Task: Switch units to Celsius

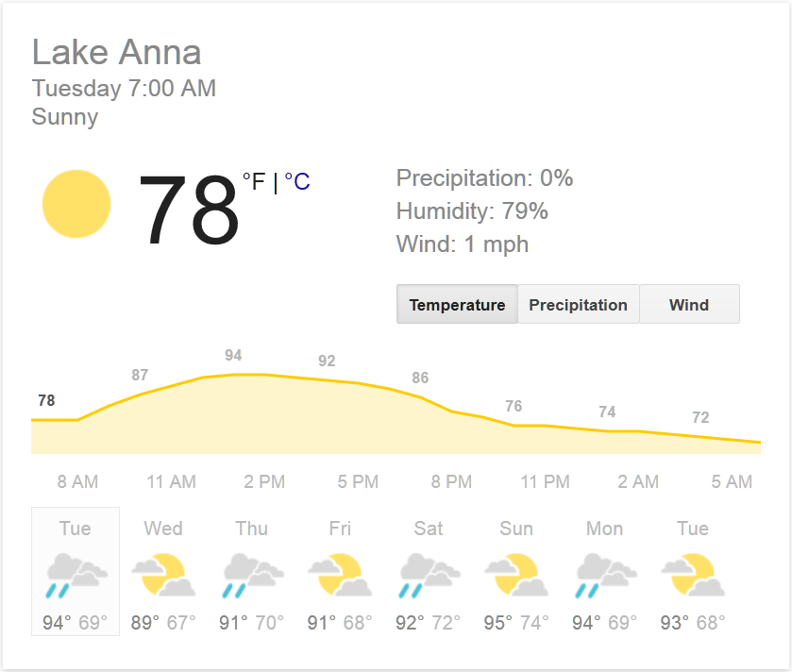Action: point(297,182)
